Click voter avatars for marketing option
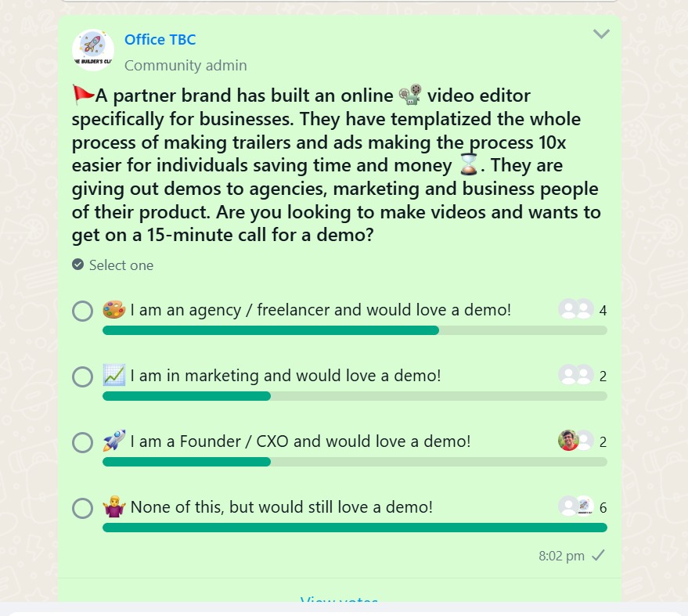Image resolution: width=688 pixels, height=616 pixels. (x=576, y=375)
